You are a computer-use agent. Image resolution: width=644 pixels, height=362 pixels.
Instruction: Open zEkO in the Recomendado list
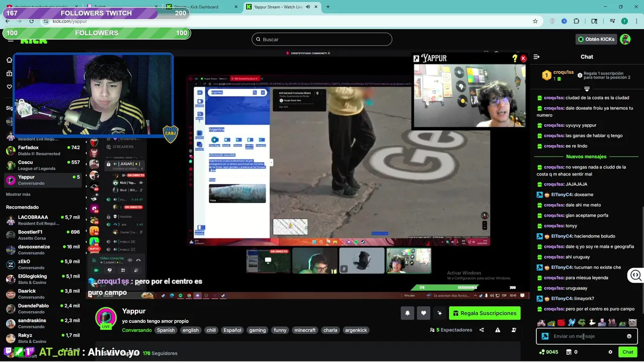click(43, 264)
